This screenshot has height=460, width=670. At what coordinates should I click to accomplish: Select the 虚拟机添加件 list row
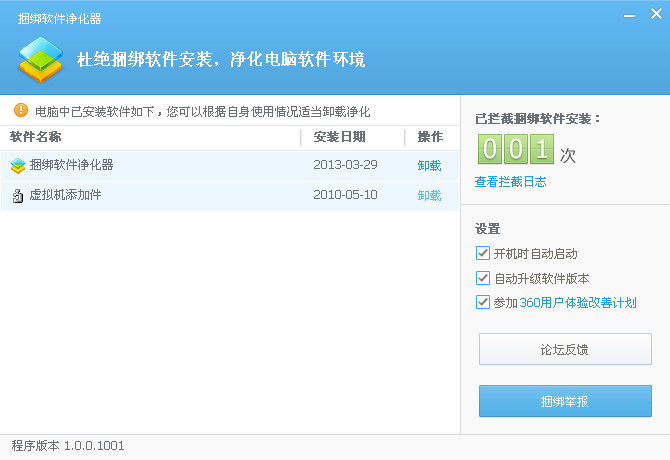tap(230, 196)
